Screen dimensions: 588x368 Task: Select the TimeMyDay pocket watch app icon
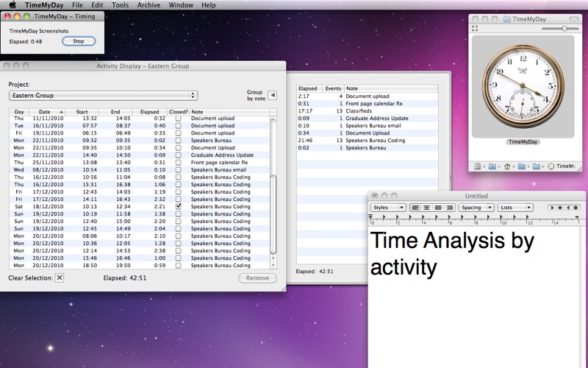[x=523, y=86]
